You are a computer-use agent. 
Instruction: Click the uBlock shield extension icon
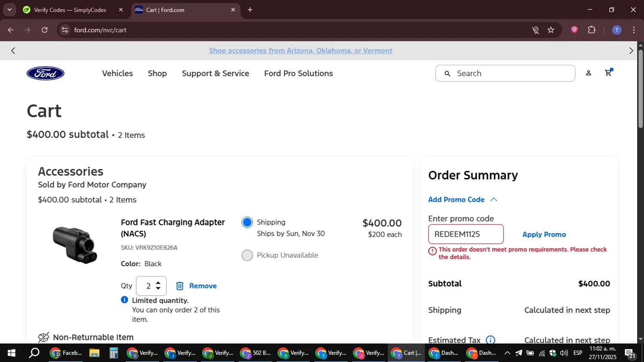pyautogui.click(x=574, y=30)
